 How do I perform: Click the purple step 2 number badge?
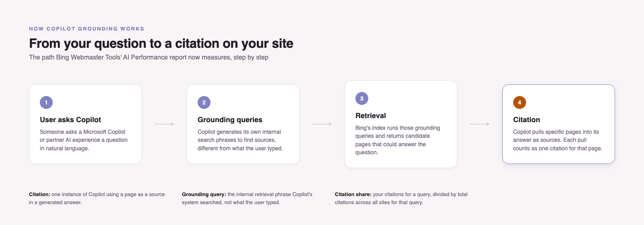204,102
